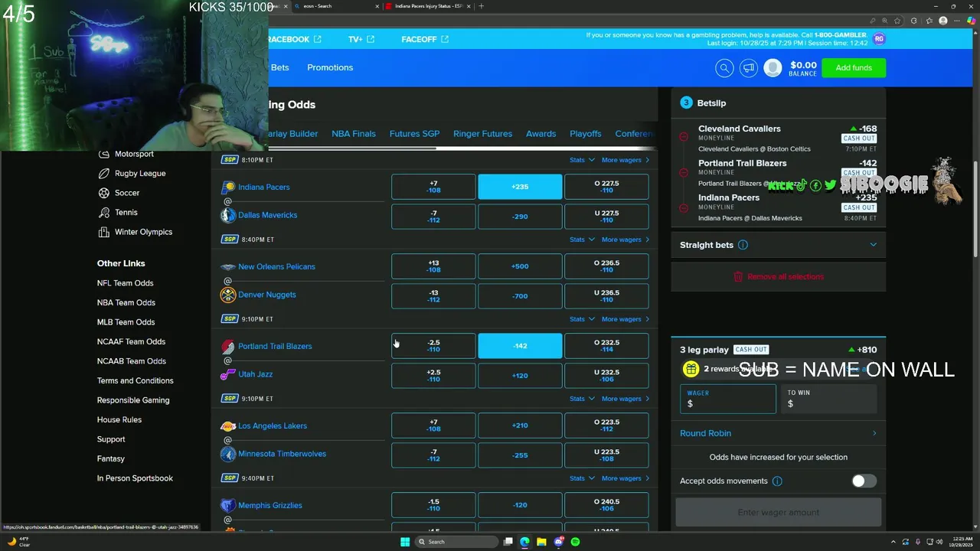Select New Orleans Pelicans +500 moneyline
The image size is (980, 551).
click(520, 266)
